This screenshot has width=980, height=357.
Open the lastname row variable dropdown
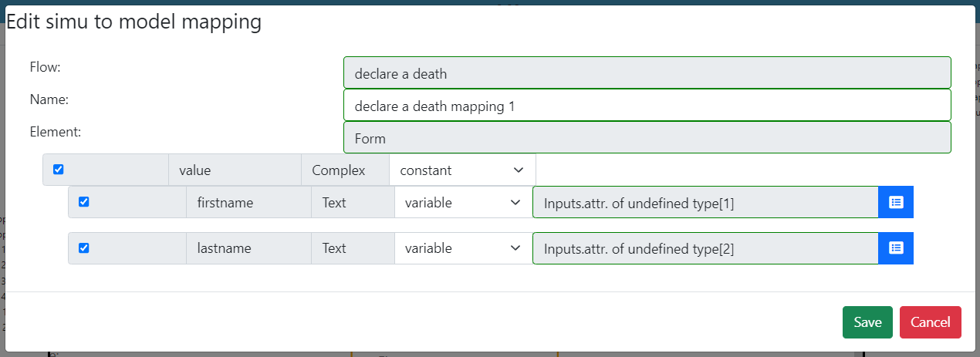[464, 248]
